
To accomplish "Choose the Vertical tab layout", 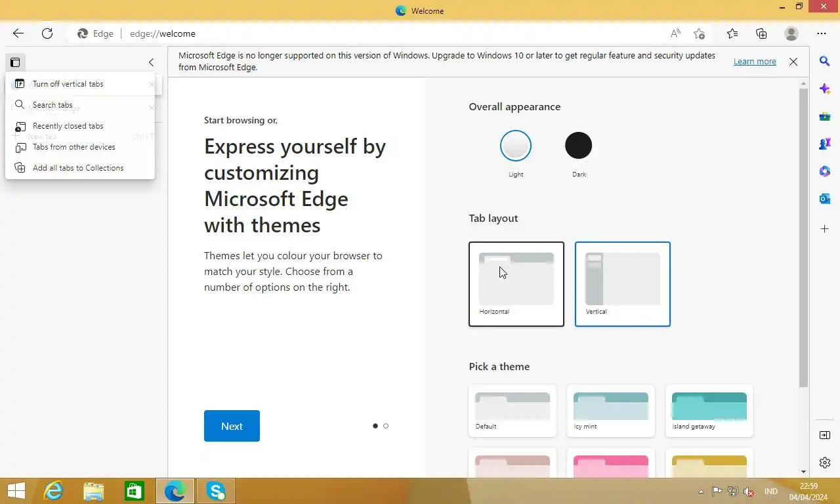I will [x=623, y=284].
